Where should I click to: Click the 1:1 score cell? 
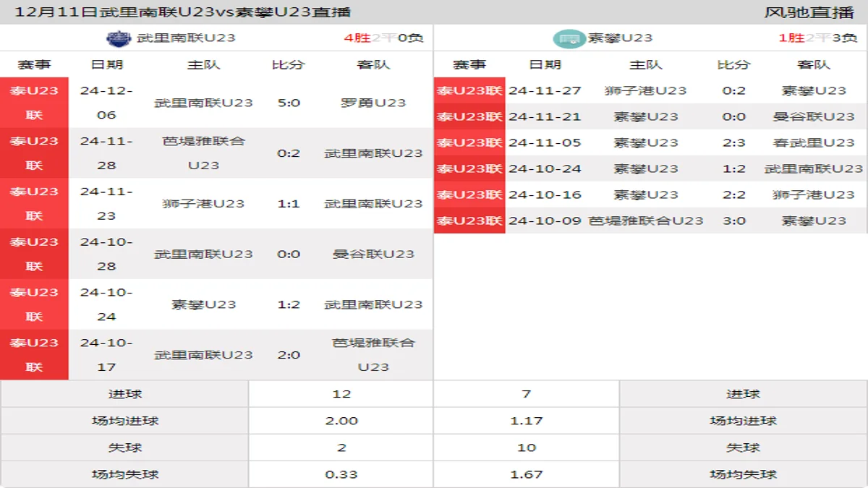tap(289, 204)
